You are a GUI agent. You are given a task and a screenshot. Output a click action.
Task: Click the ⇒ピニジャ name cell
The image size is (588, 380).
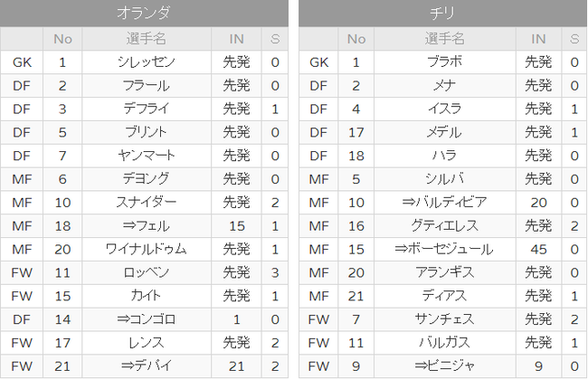pyautogui.click(x=445, y=366)
